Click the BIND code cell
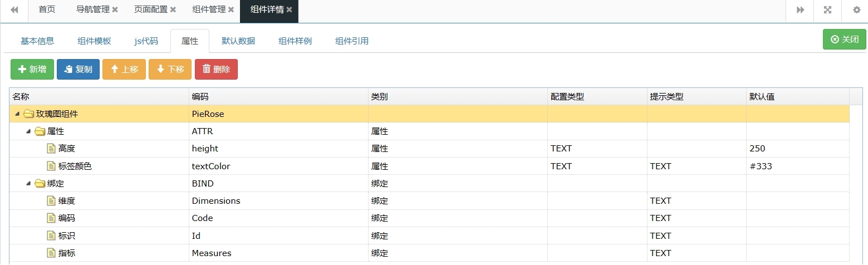Viewport: 868px width, 265px height. (x=278, y=184)
